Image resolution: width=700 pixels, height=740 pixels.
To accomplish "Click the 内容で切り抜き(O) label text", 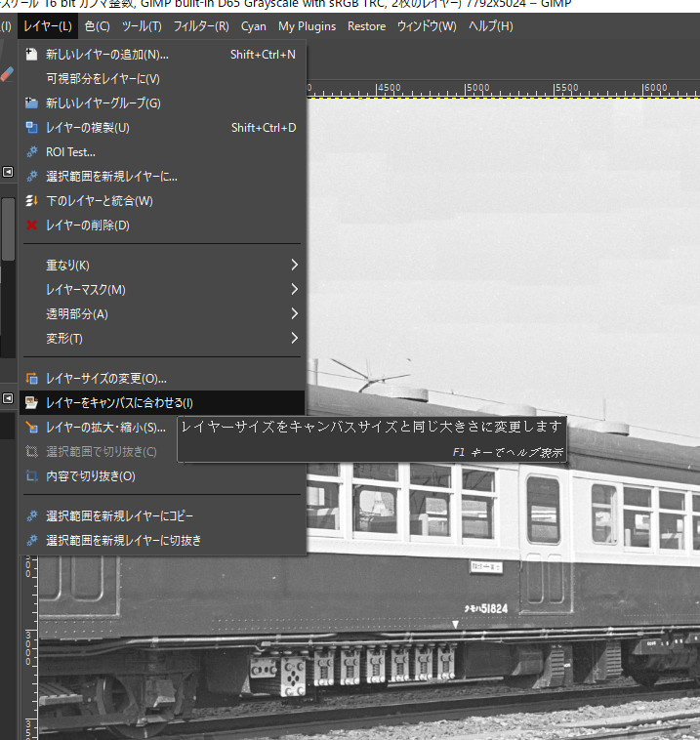I will pyautogui.click(x=91, y=476).
